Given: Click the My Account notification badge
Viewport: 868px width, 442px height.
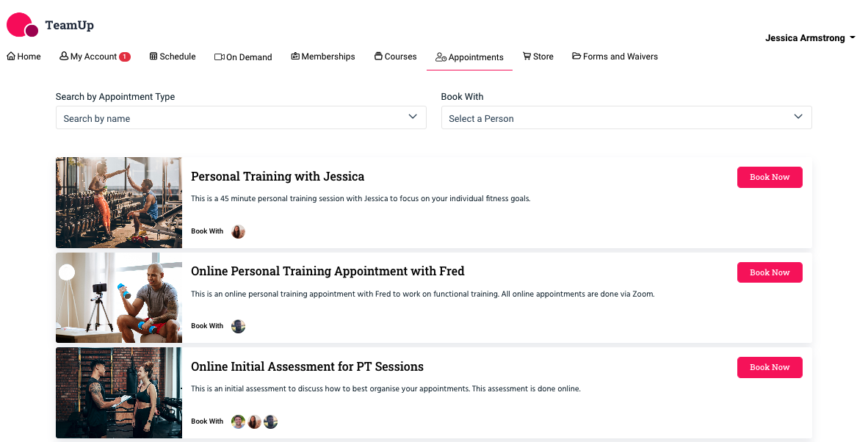Looking at the screenshot, I should 125,57.
